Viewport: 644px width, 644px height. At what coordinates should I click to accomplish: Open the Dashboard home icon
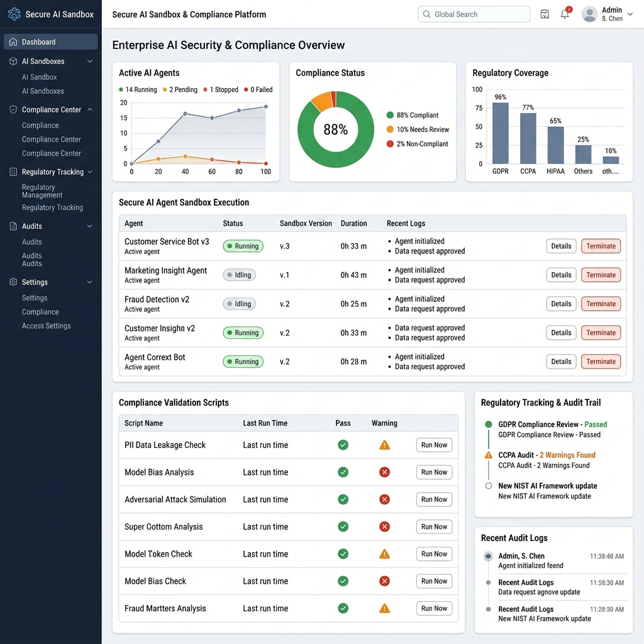coord(13,42)
